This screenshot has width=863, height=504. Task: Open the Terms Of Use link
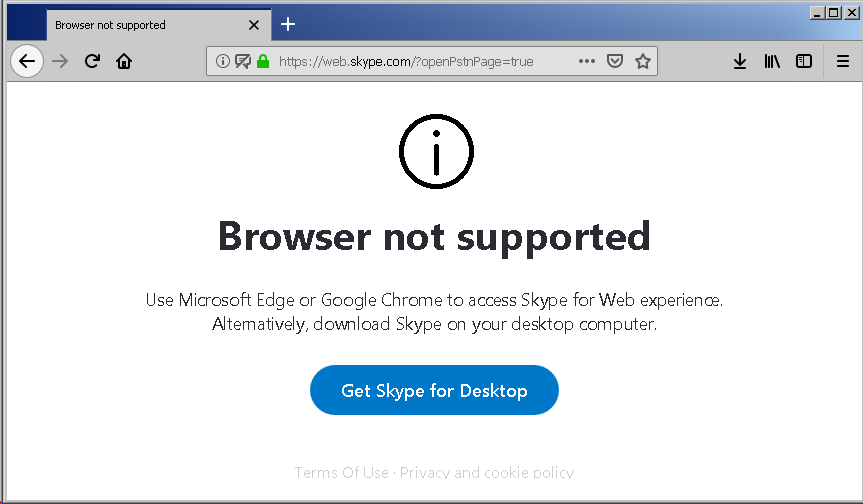(342, 472)
